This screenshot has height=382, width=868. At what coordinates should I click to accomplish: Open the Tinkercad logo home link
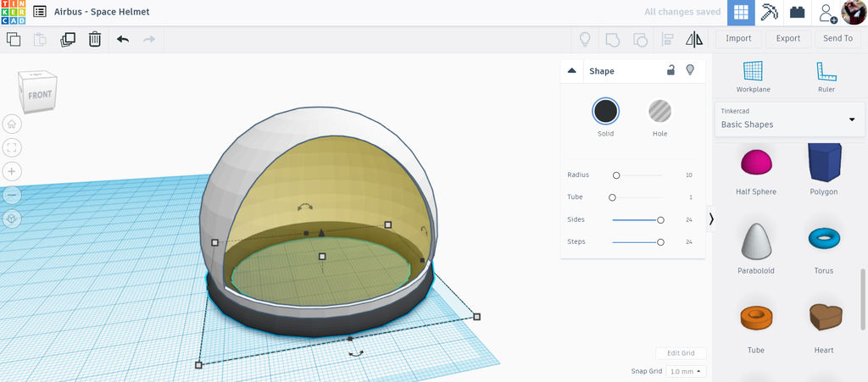tap(13, 12)
